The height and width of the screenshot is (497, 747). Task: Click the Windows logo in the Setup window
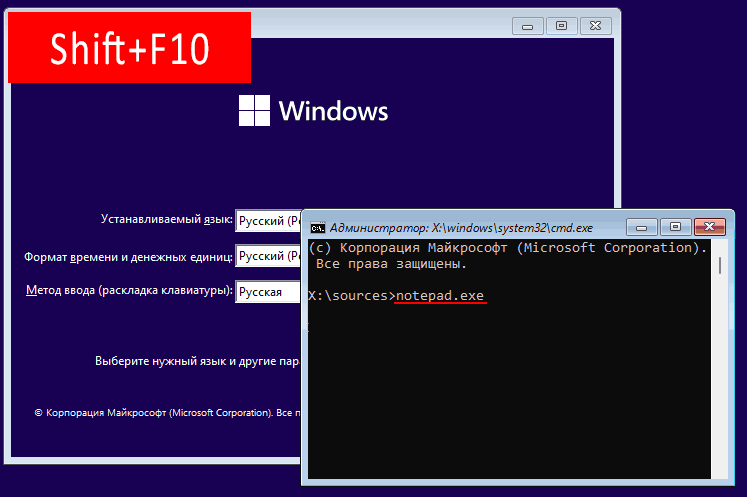point(313,111)
